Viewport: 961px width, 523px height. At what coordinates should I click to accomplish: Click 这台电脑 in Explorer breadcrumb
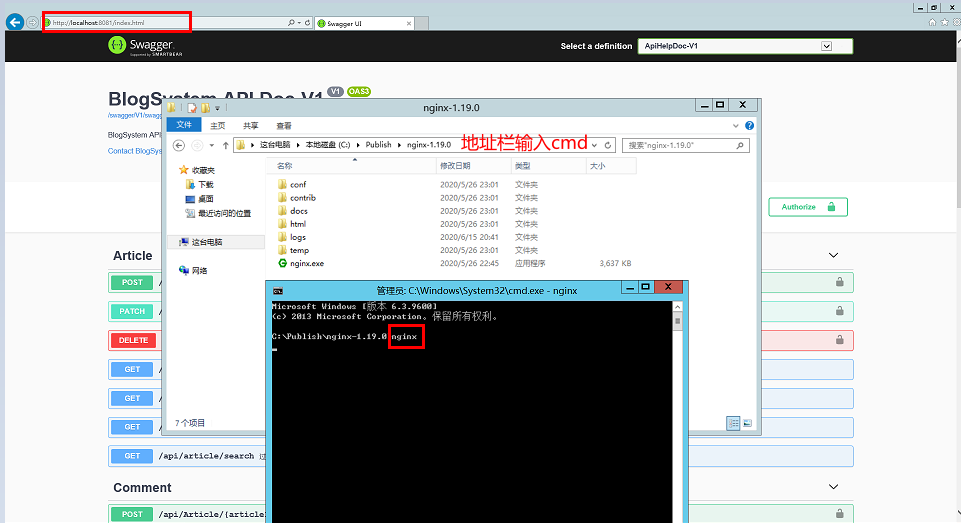coord(275,145)
